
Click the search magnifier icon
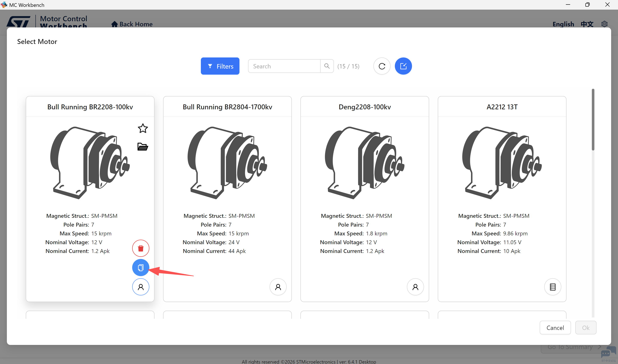[327, 66]
